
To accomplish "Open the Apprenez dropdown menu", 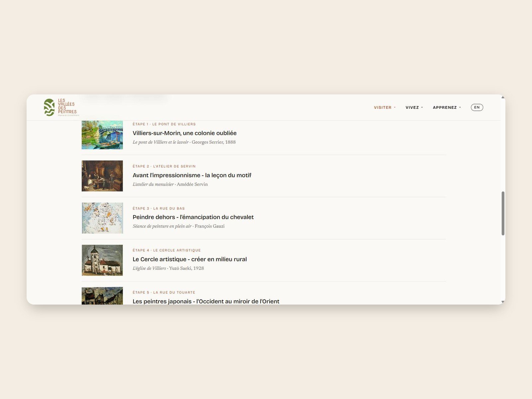I will tap(447, 107).
